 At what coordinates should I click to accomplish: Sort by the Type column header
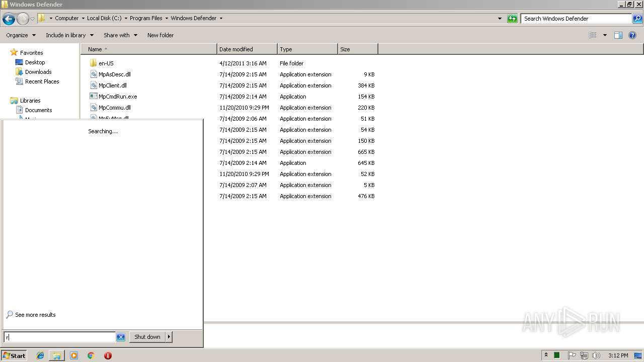tap(307, 49)
